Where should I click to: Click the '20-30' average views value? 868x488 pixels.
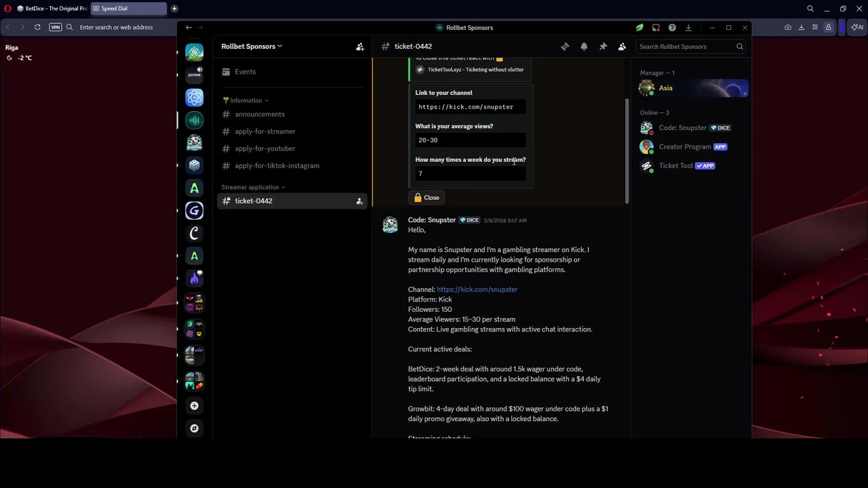[470, 140]
